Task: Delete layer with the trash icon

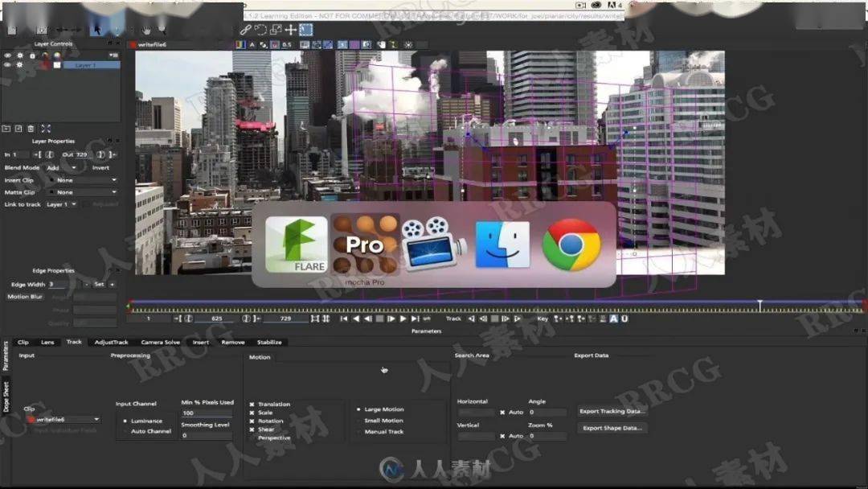Action: 31,128
